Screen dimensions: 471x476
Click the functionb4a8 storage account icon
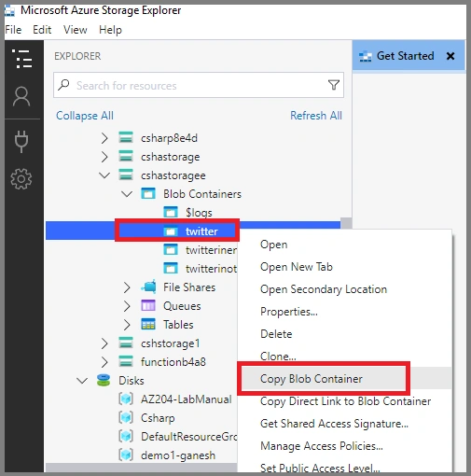126,361
